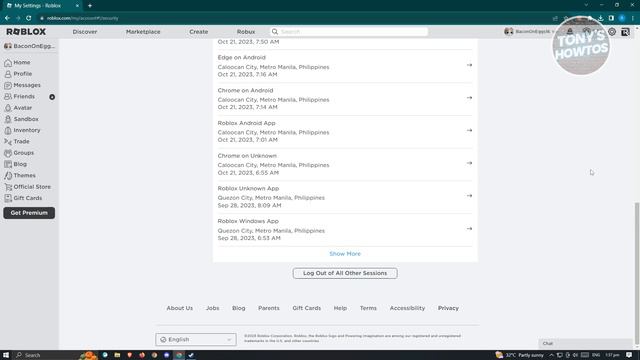This screenshot has height=360, width=640.
Task: Click the browser reload icon
Action: (29, 18)
